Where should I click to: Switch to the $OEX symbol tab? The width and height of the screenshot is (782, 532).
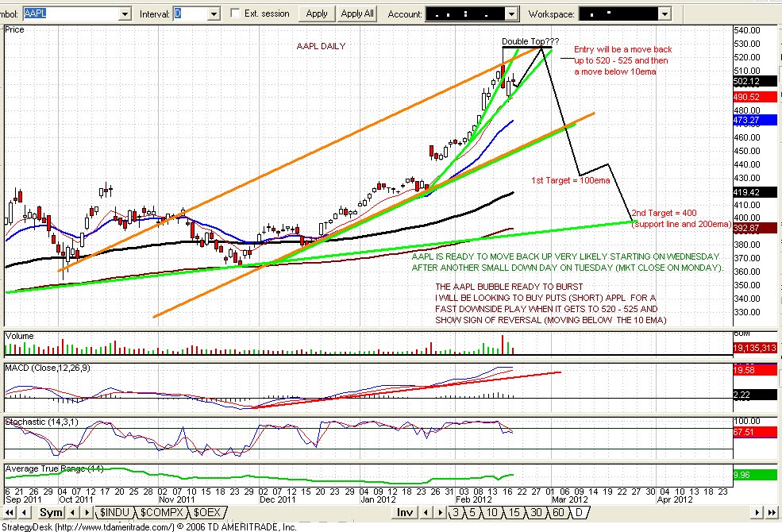tap(207, 513)
